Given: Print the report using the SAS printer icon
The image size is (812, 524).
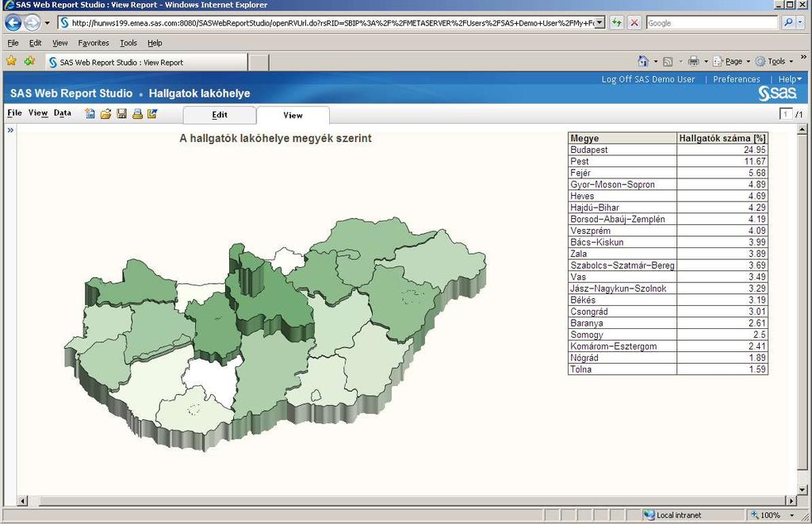Looking at the screenshot, I should (x=137, y=114).
